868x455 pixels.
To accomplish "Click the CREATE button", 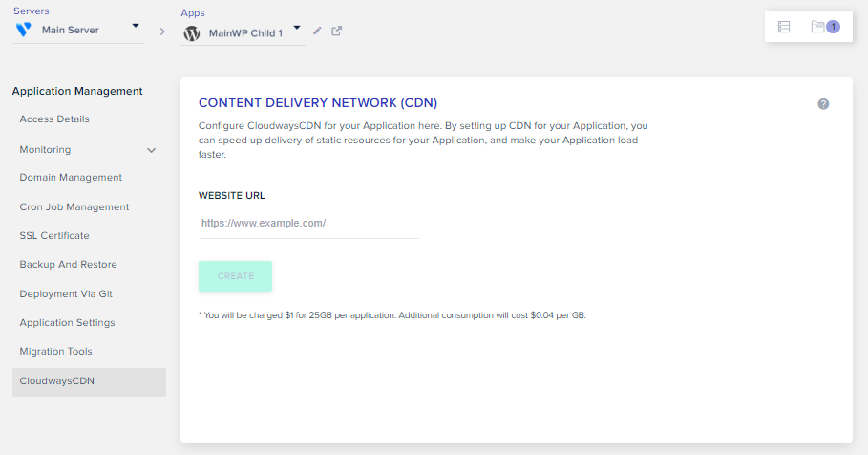I will tap(235, 276).
